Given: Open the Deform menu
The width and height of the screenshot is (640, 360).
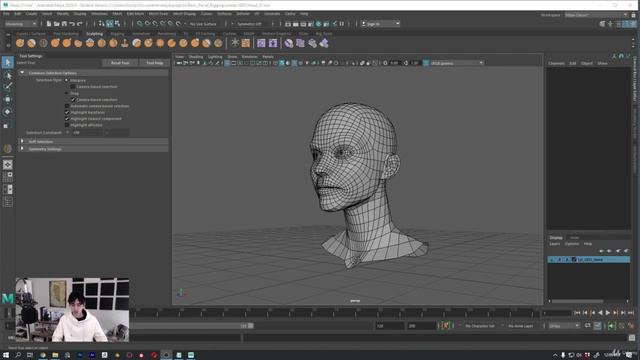Looking at the screenshot, I should pos(243,13).
